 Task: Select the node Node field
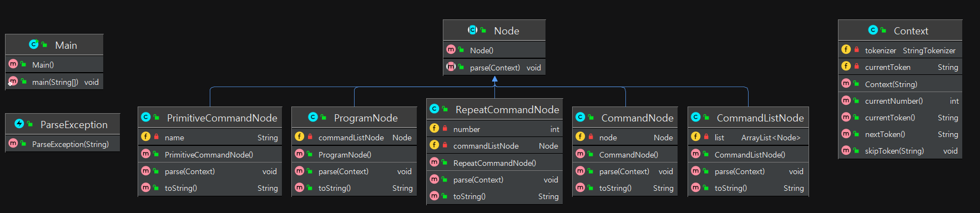point(625,137)
